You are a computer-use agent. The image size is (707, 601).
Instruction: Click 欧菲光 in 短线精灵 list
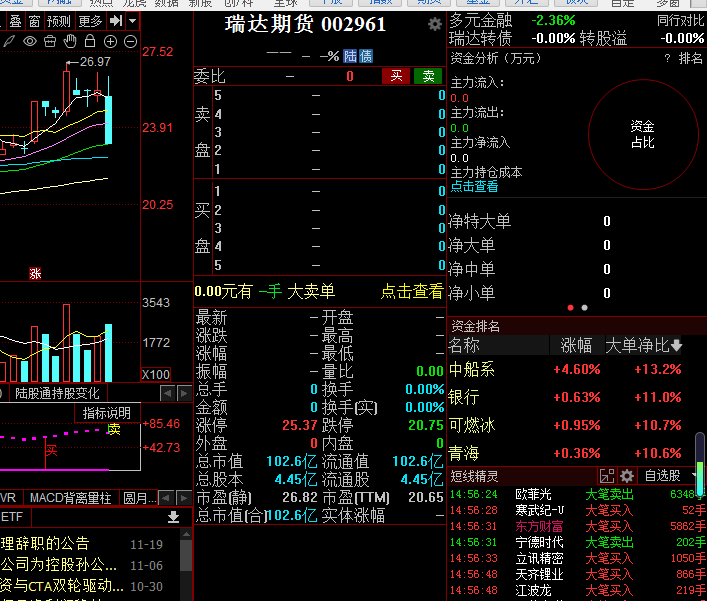(533, 494)
